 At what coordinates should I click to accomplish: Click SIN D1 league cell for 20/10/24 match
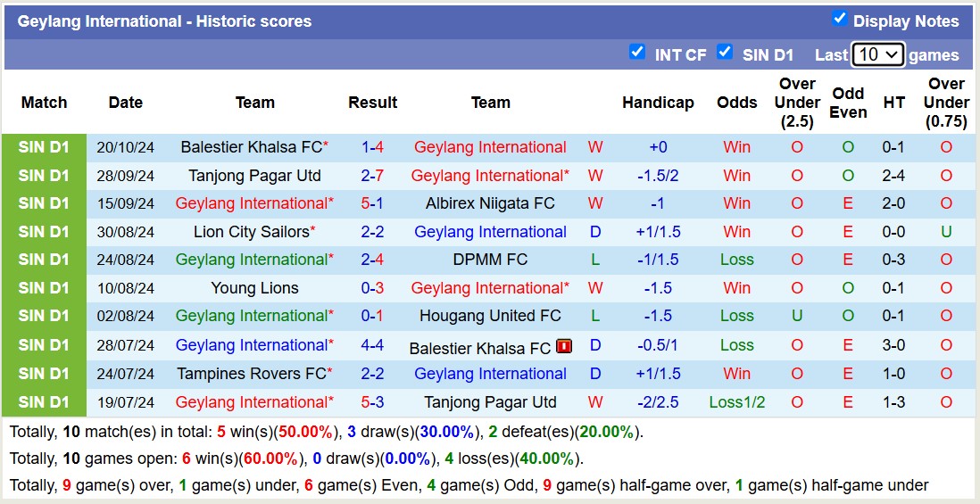click(x=44, y=147)
